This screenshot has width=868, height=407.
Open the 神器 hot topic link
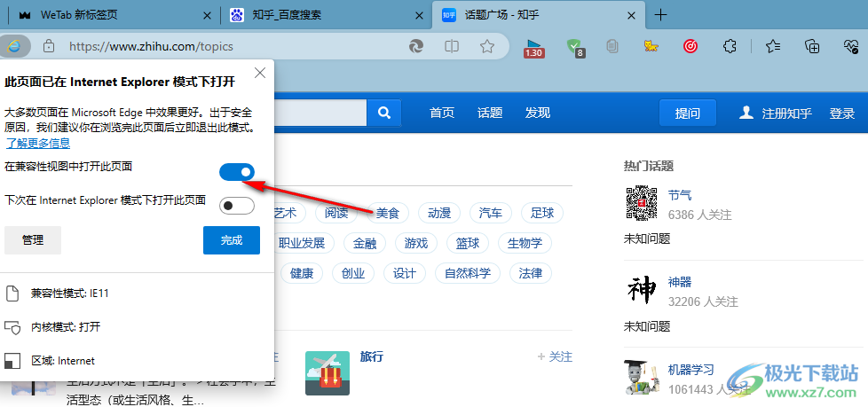(x=680, y=283)
